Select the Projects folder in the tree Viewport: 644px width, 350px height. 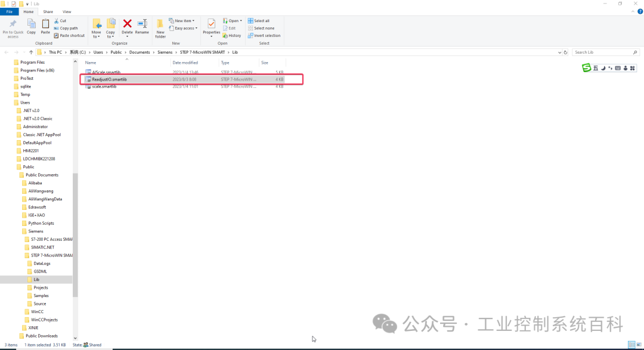click(41, 287)
